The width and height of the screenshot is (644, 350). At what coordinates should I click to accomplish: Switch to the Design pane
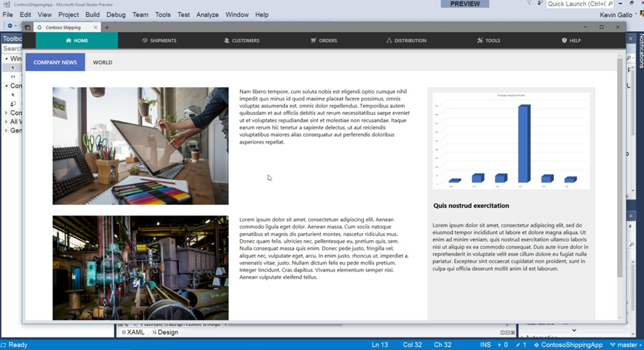pos(165,332)
